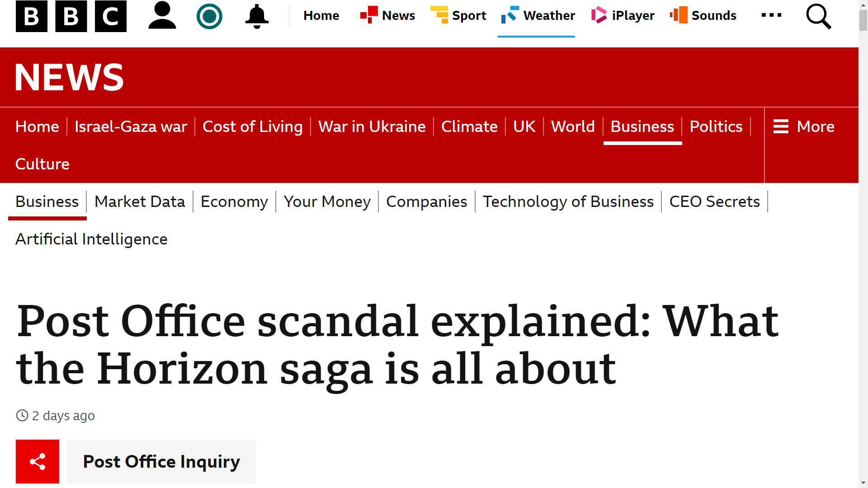Image resolution: width=868 pixels, height=488 pixels.
Task: Click the page scrollbar down arrow
Action: (x=863, y=483)
